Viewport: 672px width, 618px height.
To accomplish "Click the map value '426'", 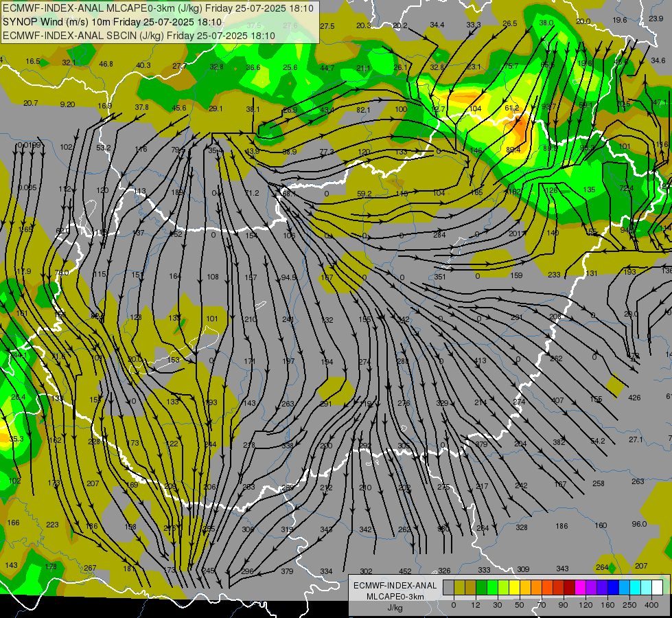I will tap(634, 398).
